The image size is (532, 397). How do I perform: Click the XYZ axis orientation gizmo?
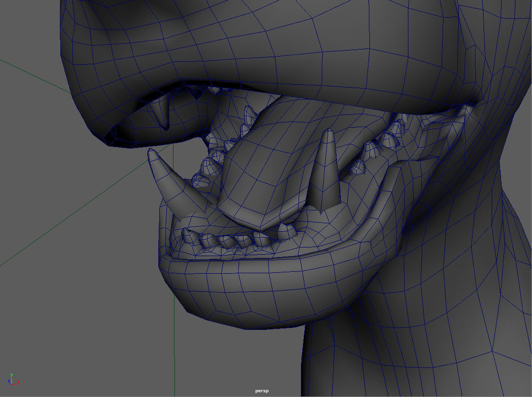tap(13, 379)
